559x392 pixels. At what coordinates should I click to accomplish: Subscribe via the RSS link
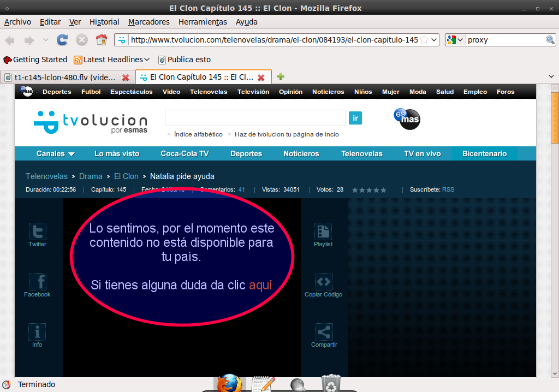pyautogui.click(x=448, y=189)
